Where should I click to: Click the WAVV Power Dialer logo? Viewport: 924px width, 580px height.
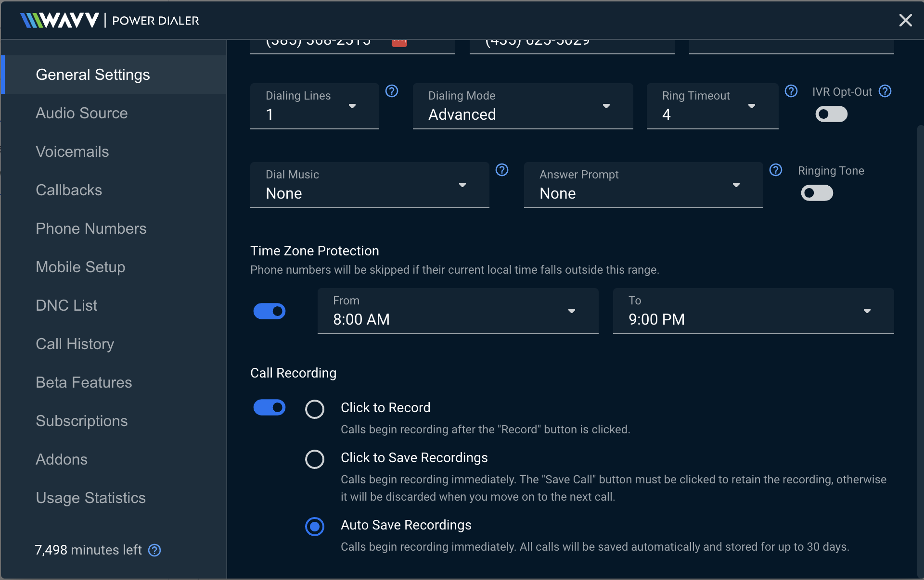tap(110, 20)
